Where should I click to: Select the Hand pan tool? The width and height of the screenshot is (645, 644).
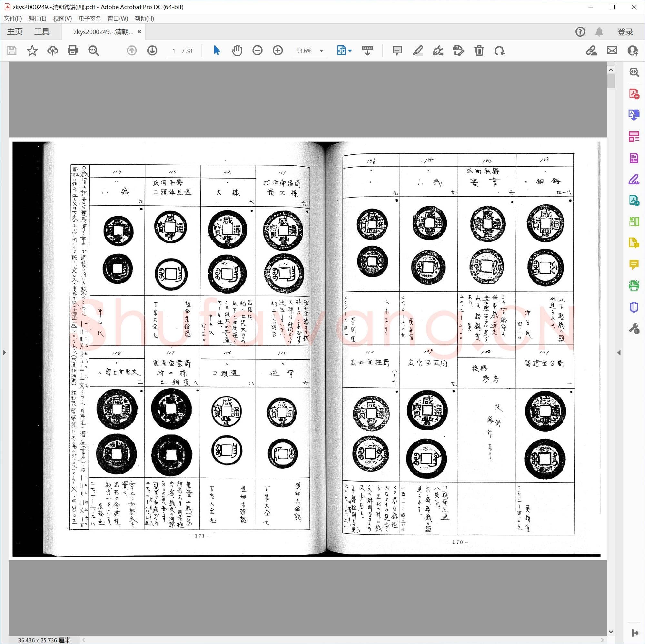pos(237,50)
